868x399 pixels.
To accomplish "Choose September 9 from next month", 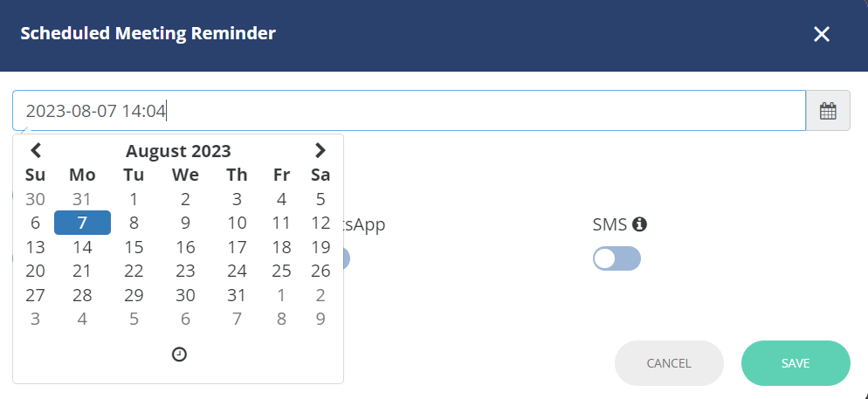I will 320,319.
